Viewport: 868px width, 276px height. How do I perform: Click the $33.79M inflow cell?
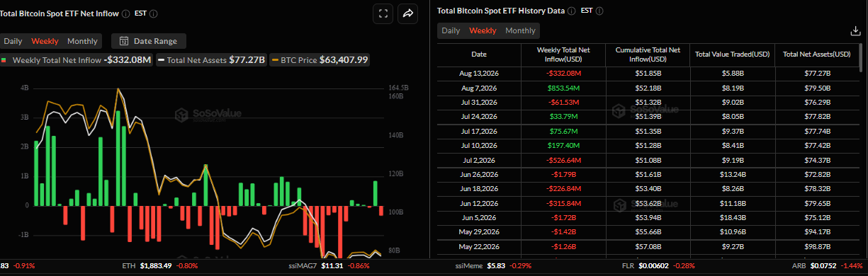pyautogui.click(x=564, y=116)
